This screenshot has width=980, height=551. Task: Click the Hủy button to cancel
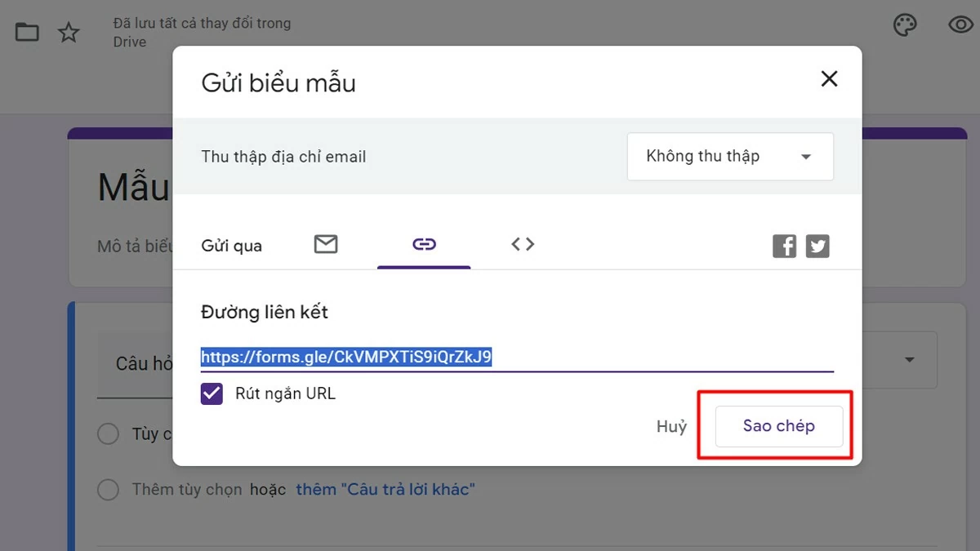pos(671,425)
